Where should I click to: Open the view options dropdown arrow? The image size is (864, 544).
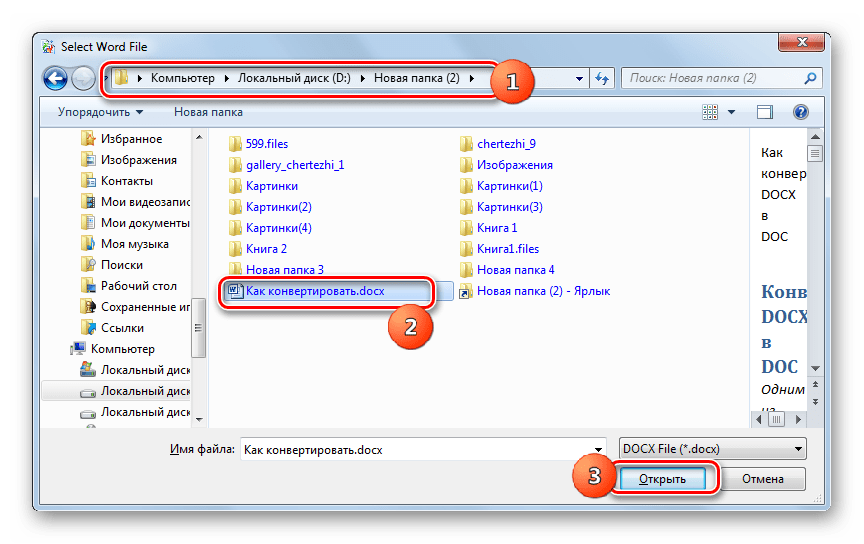(731, 112)
